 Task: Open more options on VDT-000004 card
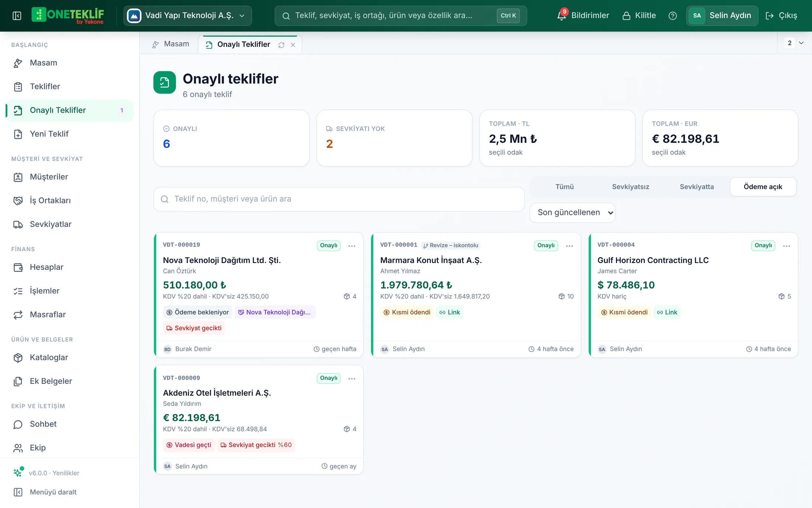[x=787, y=246]
